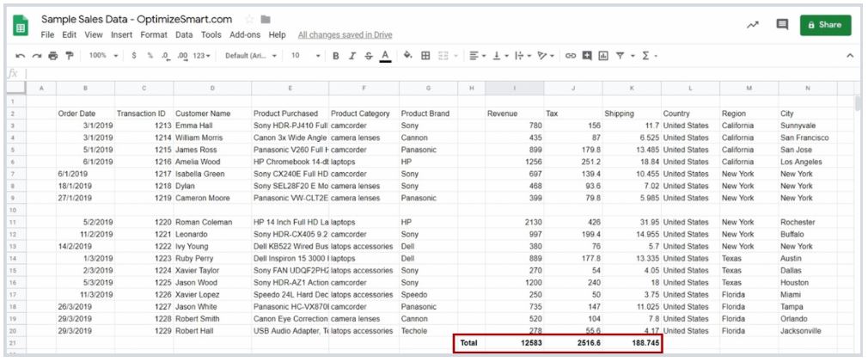Open the Default font dropdown
This screenshot has width=868, height=362.
click(251, 56)
